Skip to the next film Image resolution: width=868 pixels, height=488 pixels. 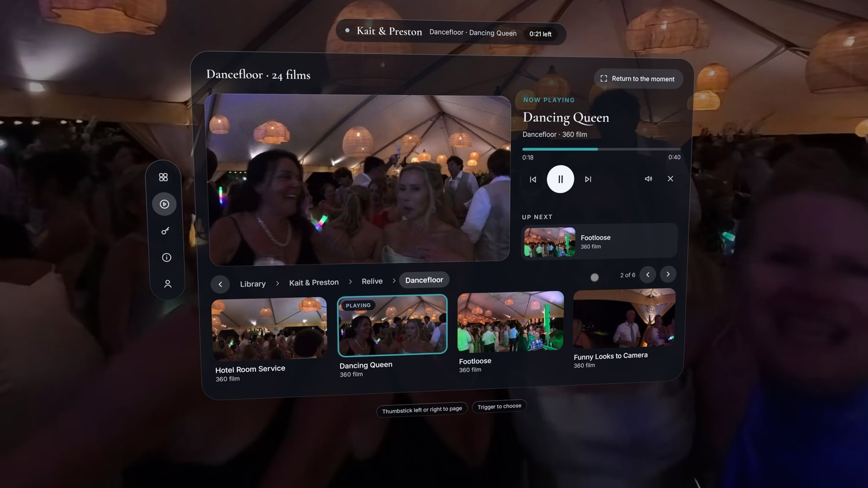pyautogui.click(x=588, y=179)
